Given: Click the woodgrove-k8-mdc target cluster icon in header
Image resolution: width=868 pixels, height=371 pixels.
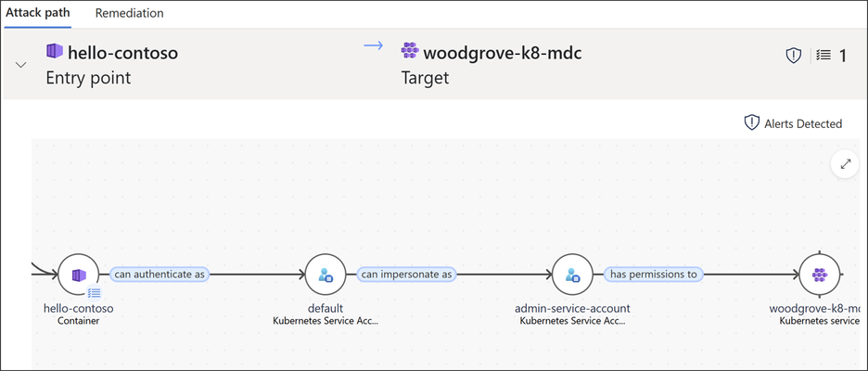Looking at the screenshot, I should [410, 51].
